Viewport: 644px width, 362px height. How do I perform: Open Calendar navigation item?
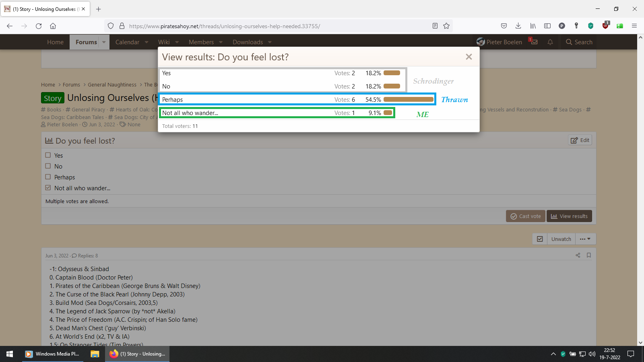pos(127,42)
